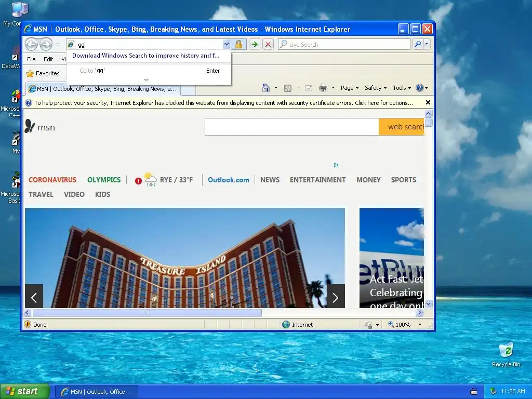
Task: Open the RYE / 33°F weather link
Action: tap(176, 180)
